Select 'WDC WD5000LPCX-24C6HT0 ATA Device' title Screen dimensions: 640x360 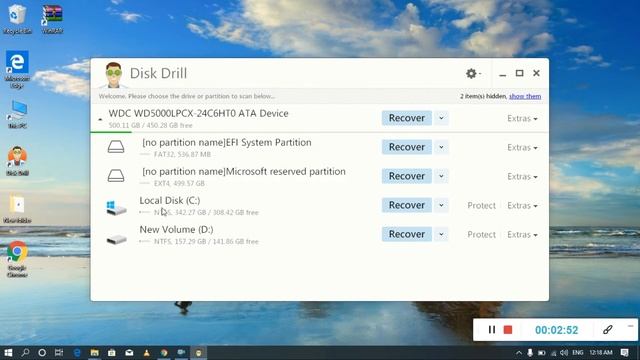[198, 113]
